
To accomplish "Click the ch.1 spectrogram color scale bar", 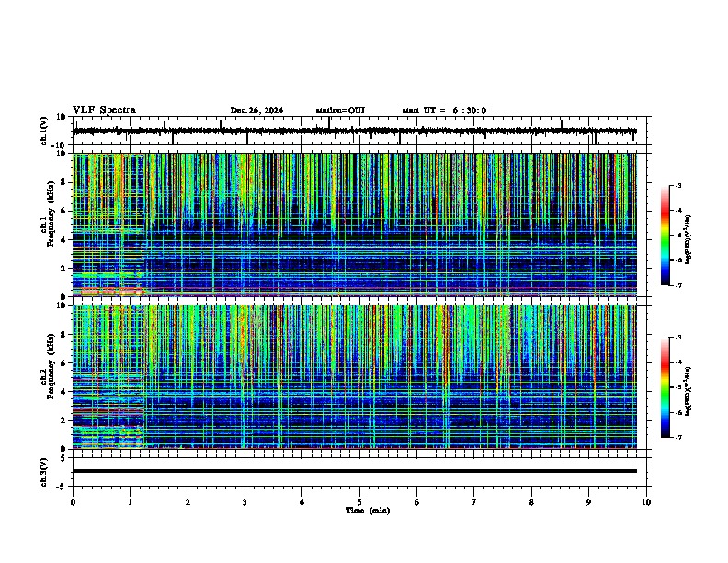I will pyautogui.click(x=665, y=236).
